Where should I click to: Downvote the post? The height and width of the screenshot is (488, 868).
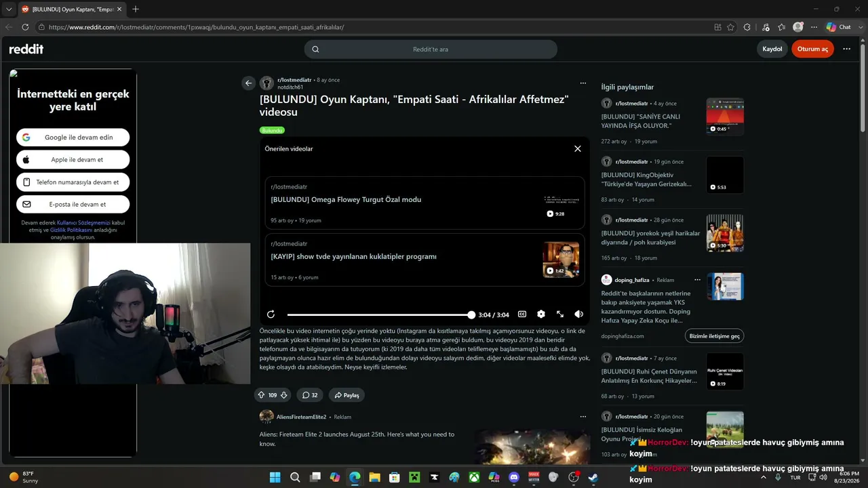click(284, 395)
